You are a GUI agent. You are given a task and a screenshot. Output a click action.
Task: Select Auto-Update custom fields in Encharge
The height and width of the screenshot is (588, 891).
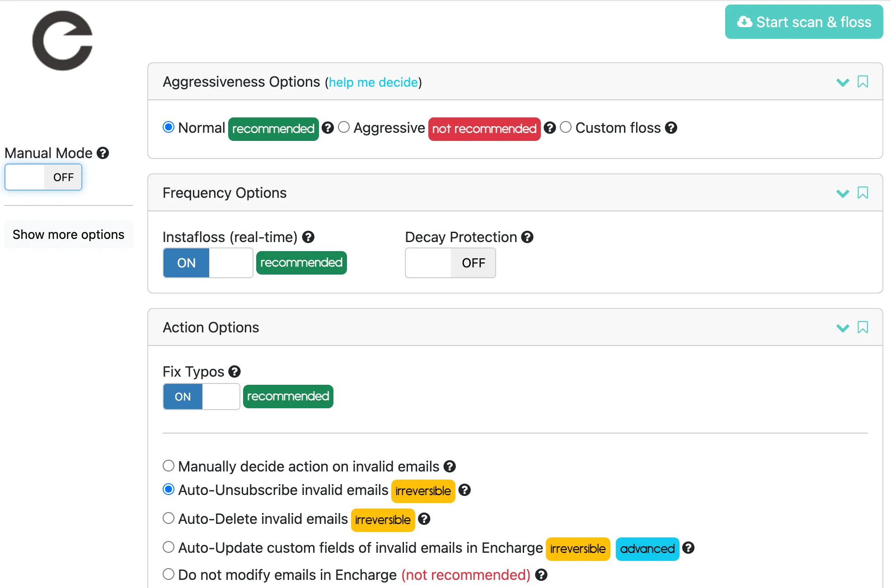click(169, 547)
